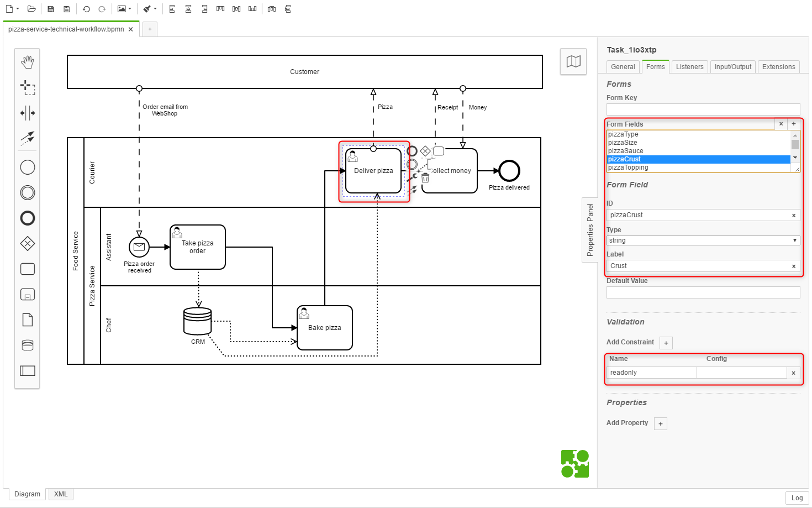Expand the export image dropdown
The image size is (812, 508).
click(124, 9)
